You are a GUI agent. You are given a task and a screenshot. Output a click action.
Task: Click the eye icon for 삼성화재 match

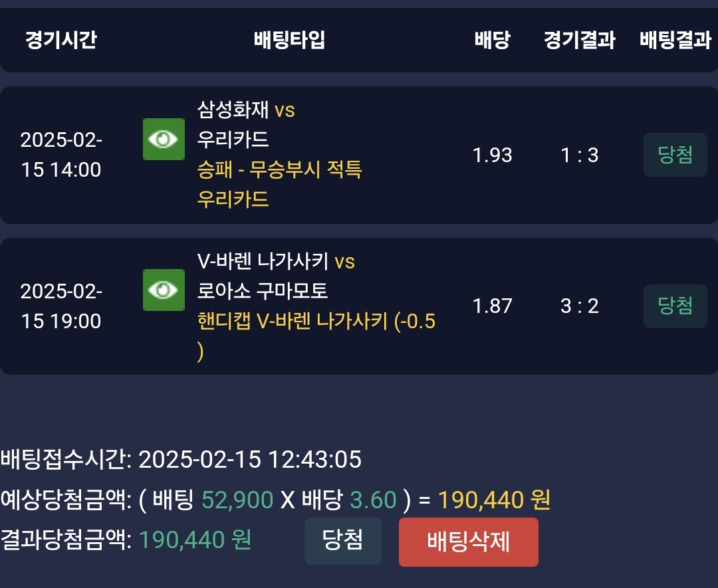point(164,139)
